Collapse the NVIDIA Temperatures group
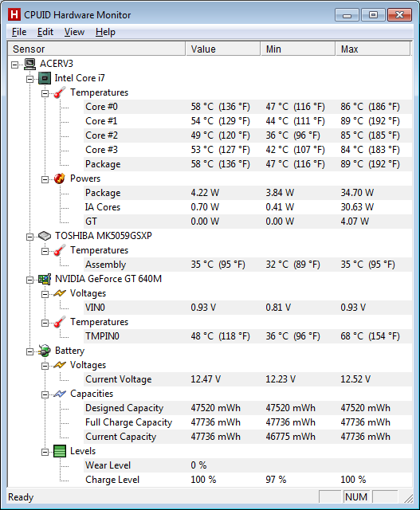 coord(45,323)
